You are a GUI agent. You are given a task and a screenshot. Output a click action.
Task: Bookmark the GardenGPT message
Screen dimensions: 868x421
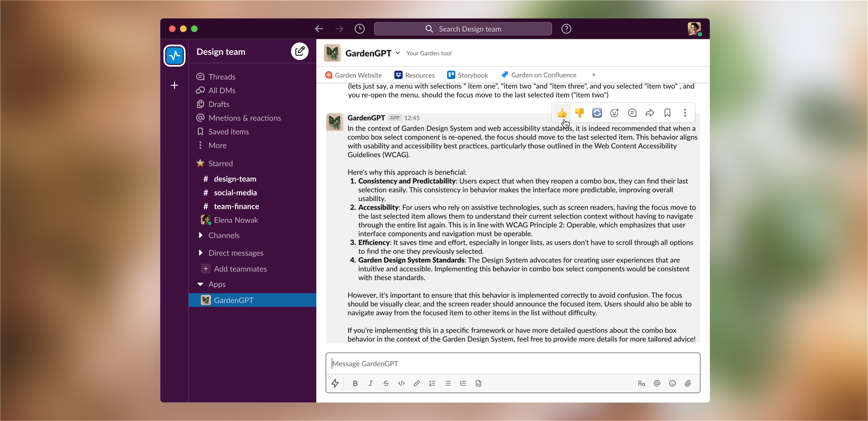(x=667, y=113)
